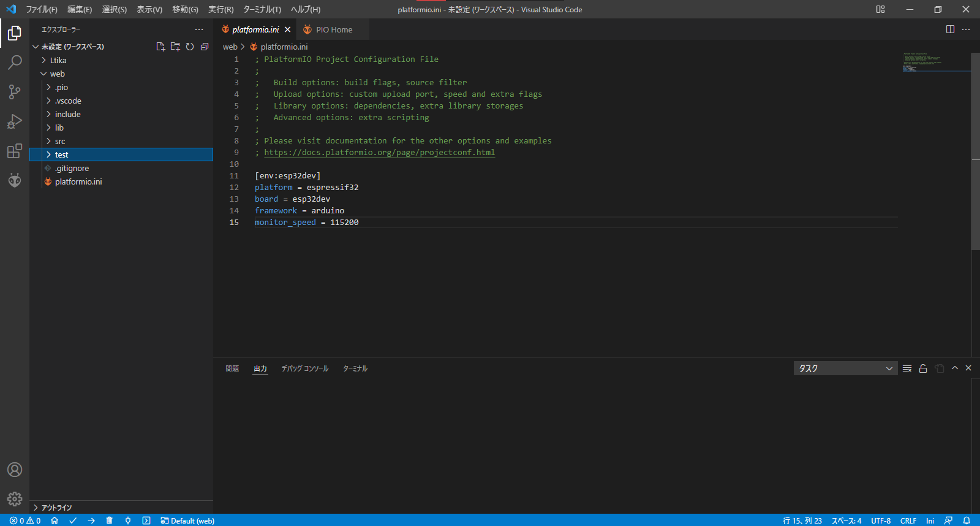Maximize the panel with the up chevron
Image resolution: width=980 pixels, height=526 pixels.
point(954,368)
